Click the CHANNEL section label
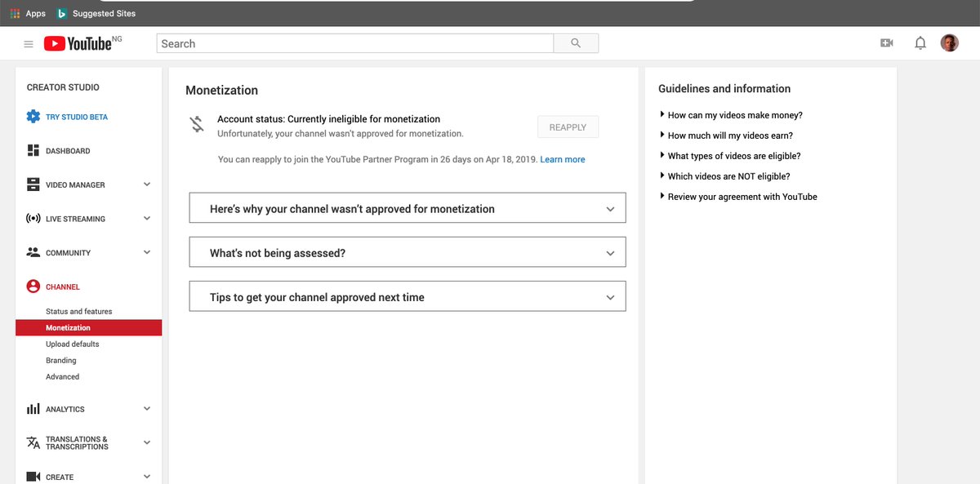980x484 pixels. [63, 287]
